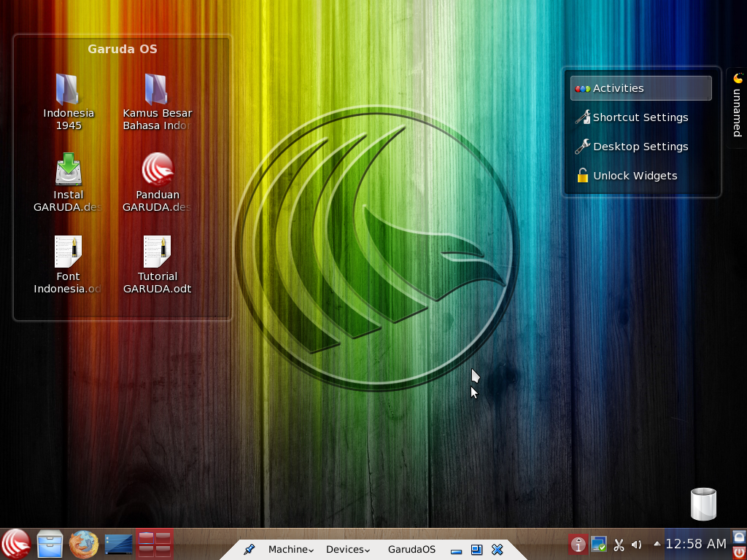The height and width of the screenshot is (560, 747).
Task: Click Unlock Widgets in the desktop toolbox
Action: point(635,176)
